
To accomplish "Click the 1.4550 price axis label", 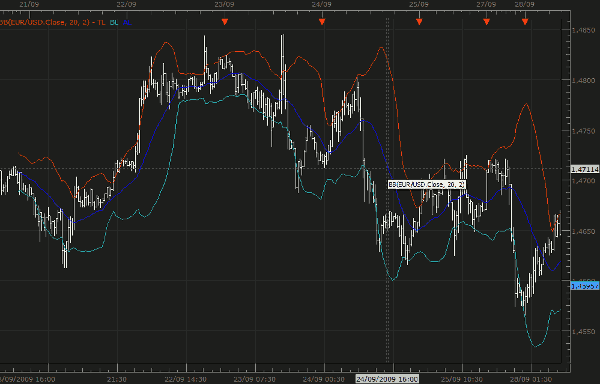I will pyautogui.click(x=583, y=332).
